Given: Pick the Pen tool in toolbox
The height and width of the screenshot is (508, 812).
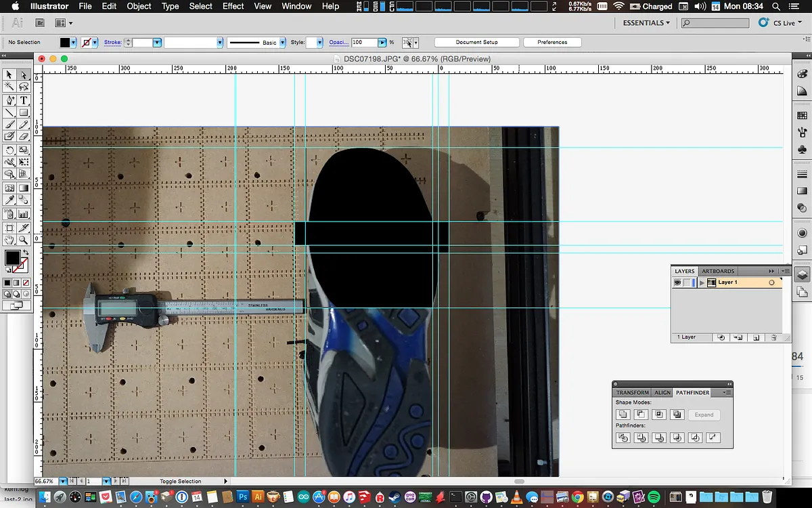Looking at the screenshot, I should tap(9, 100).
